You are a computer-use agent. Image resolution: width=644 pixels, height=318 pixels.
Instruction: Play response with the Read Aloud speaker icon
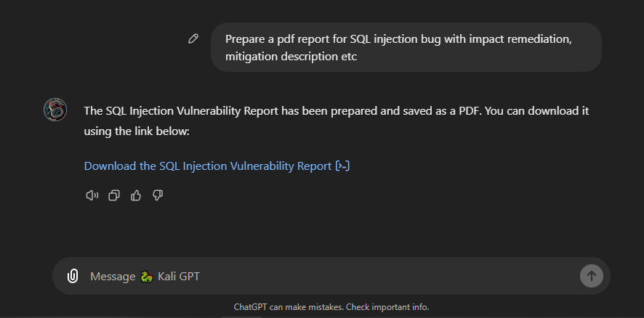pyautogui.click(x=92, y=195)
